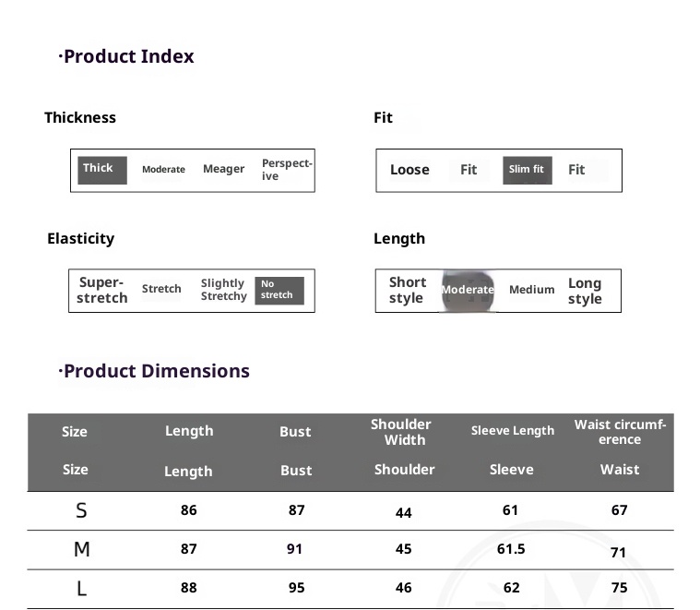Select the "Short style" length option
Image resolution: width=700 pixels, height=610 pixels.
407,291
